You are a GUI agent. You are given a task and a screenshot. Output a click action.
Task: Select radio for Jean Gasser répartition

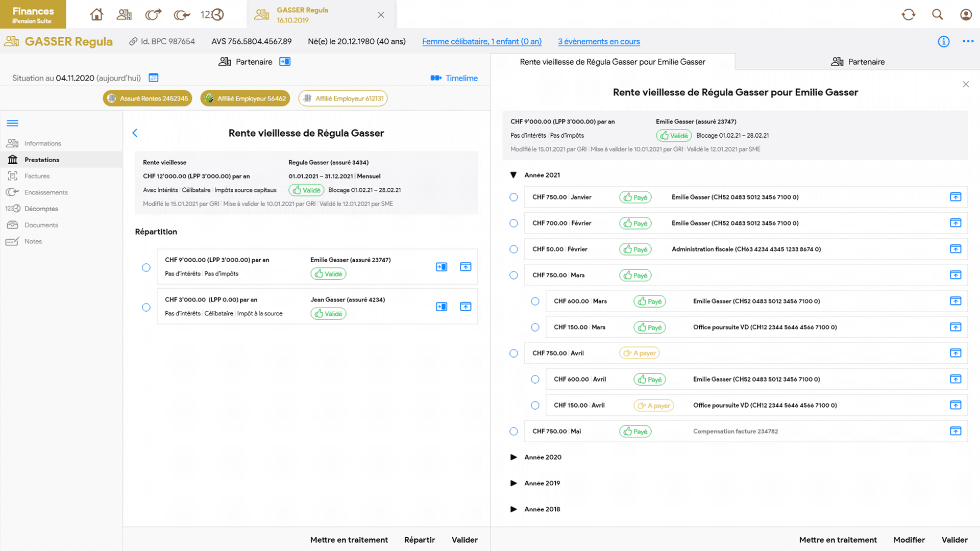click(x=146, y=307)
